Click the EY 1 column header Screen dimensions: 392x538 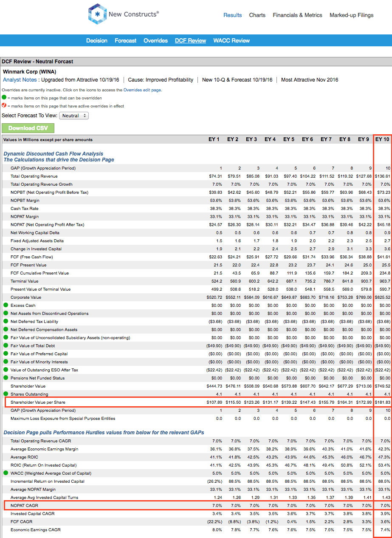214,139
